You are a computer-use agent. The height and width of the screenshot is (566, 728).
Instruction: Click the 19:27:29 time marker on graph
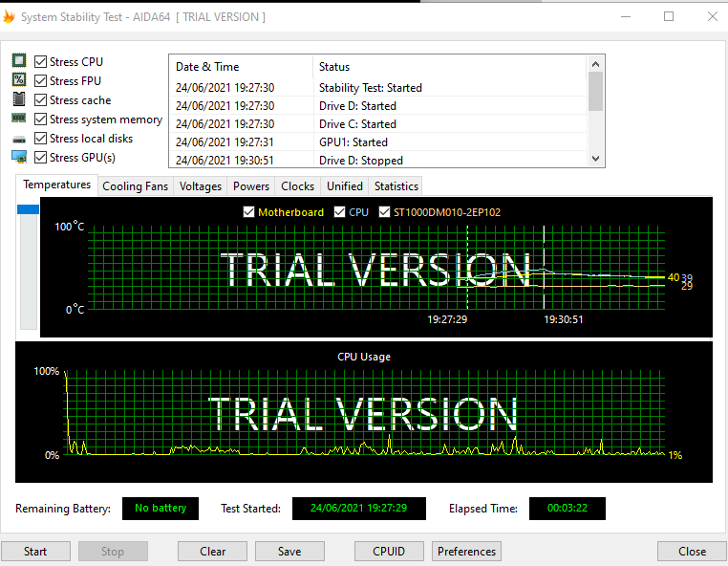point(447,319)
